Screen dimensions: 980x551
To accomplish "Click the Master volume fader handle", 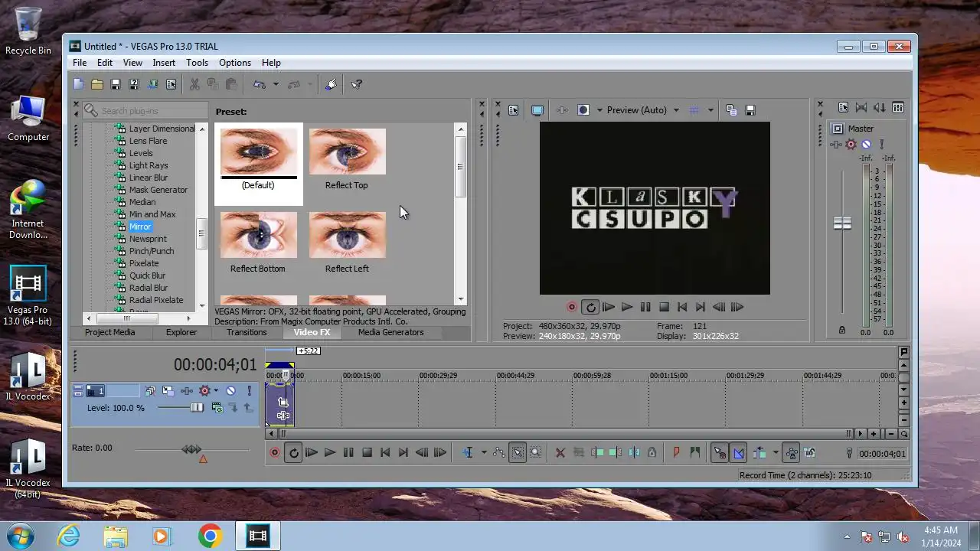I will tap(842, 223).
